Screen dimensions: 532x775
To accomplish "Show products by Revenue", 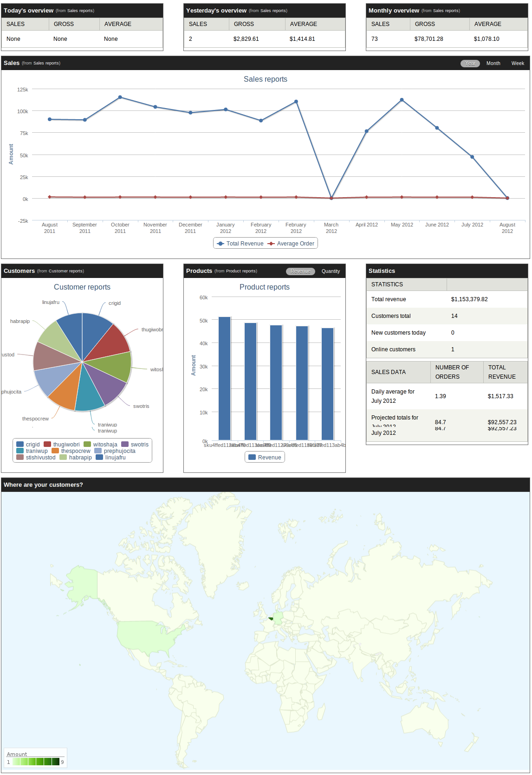I will pos(300,271).
